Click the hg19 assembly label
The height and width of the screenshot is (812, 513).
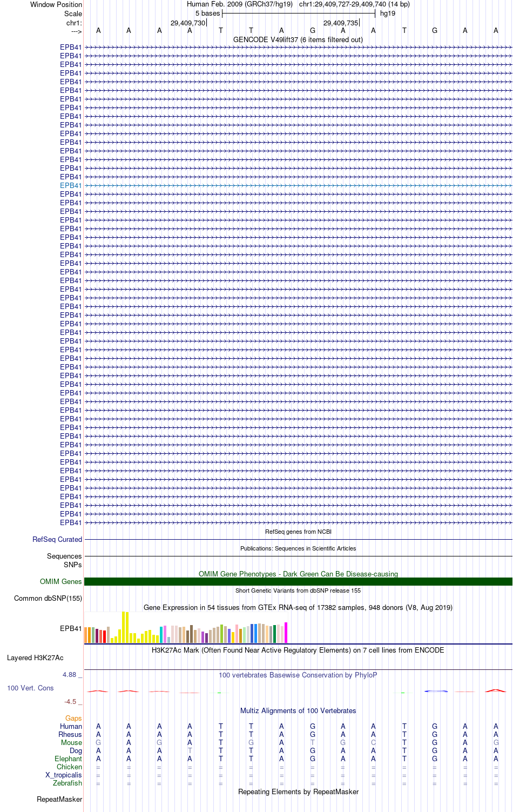pyautogui.click(x=388, y=14)
